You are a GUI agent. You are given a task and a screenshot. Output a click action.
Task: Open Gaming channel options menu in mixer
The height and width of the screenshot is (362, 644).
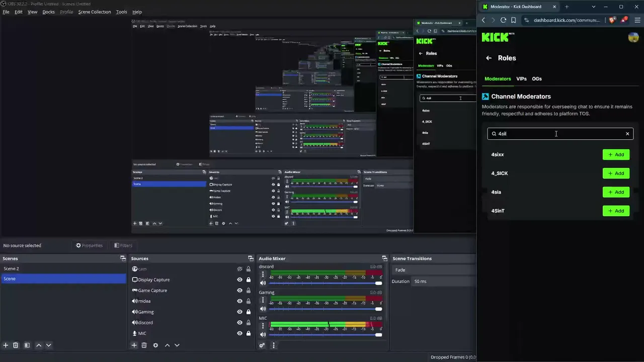coord(263,300)
